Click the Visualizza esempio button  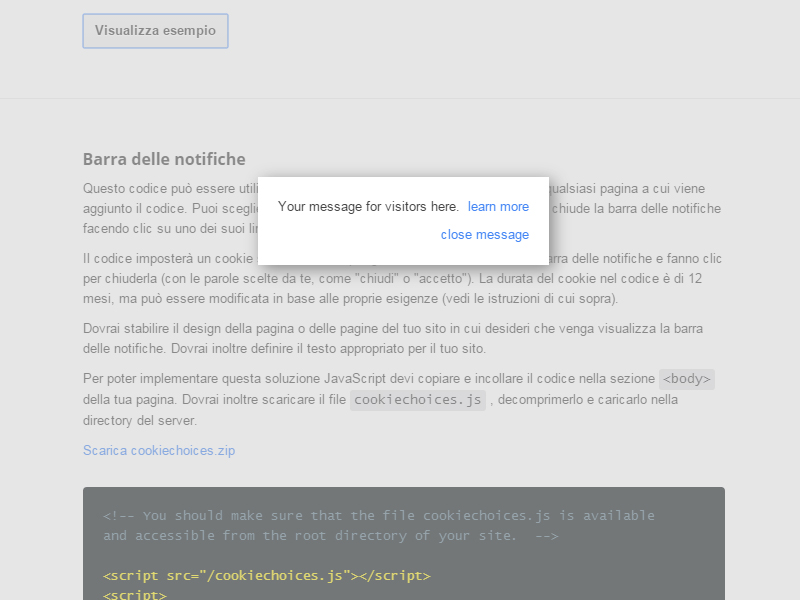coord(155,31)
